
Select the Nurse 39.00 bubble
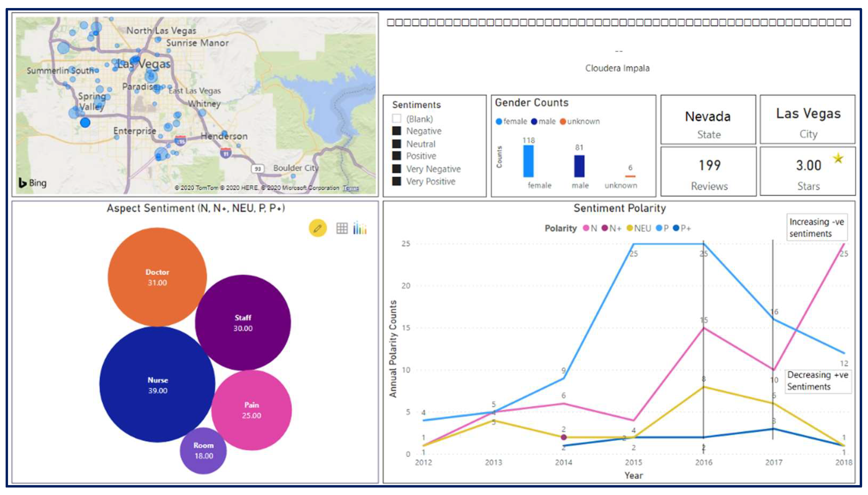157,385
